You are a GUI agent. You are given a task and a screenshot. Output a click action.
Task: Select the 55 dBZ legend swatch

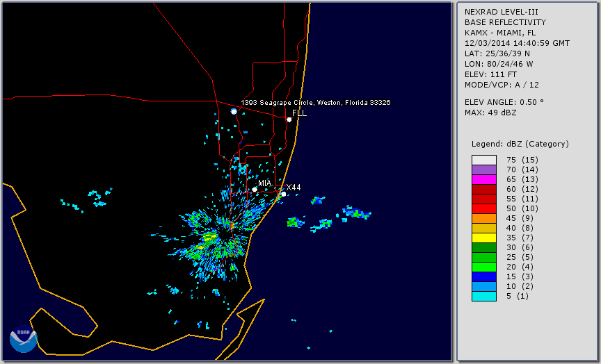point(484,199)
